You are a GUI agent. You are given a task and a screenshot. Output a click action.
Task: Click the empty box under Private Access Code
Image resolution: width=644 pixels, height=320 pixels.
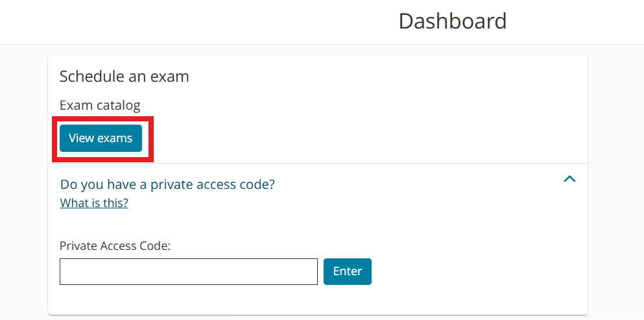[188, 271]
